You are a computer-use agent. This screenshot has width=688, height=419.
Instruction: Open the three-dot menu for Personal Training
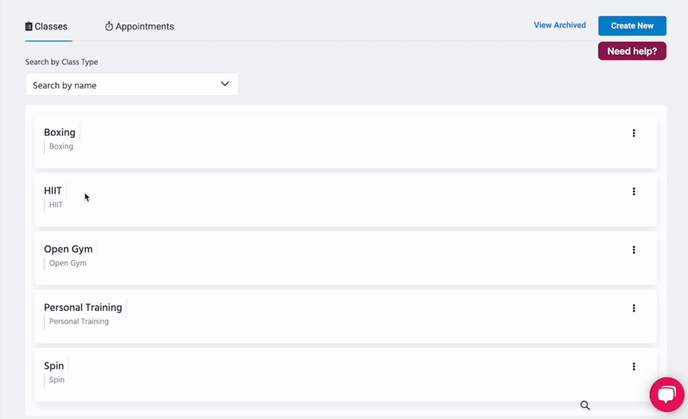coord(633,309)
